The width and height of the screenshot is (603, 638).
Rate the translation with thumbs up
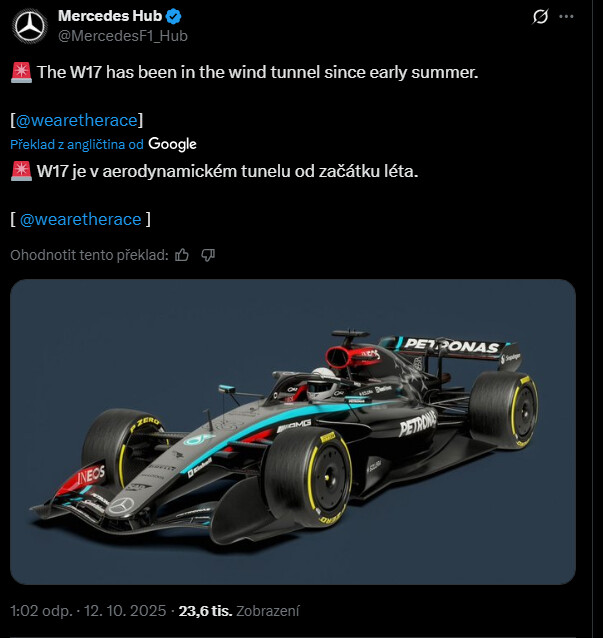pos(182,255)
